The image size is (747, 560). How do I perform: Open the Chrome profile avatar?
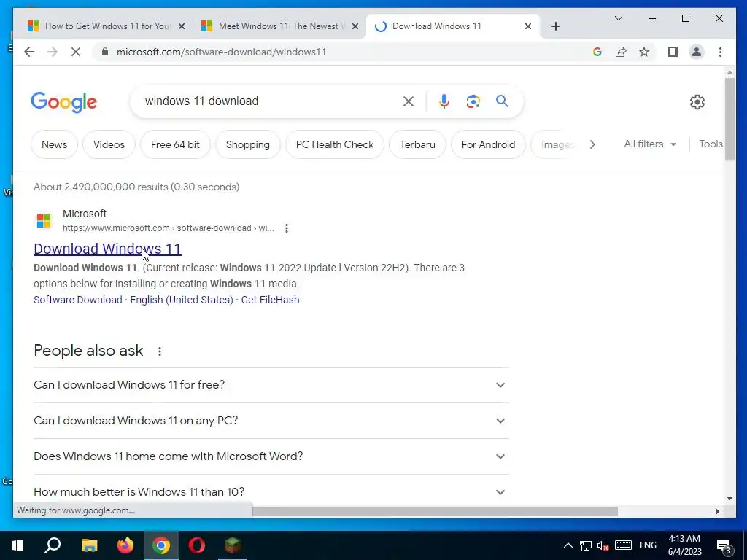697,52
